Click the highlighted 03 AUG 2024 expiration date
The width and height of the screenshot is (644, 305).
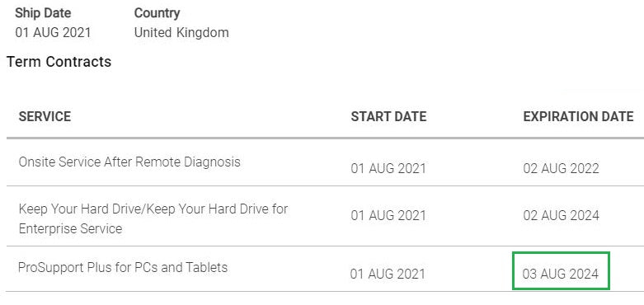(x=561, y=274)
